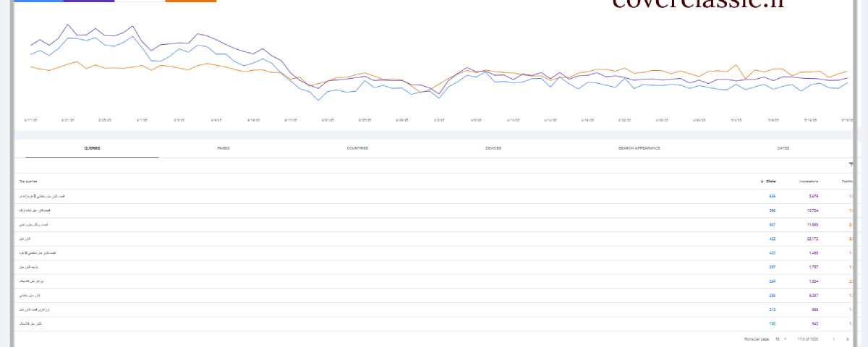Select the Devices tab
Viewport: 868px width, 347px height.
(x=493, y=148)
